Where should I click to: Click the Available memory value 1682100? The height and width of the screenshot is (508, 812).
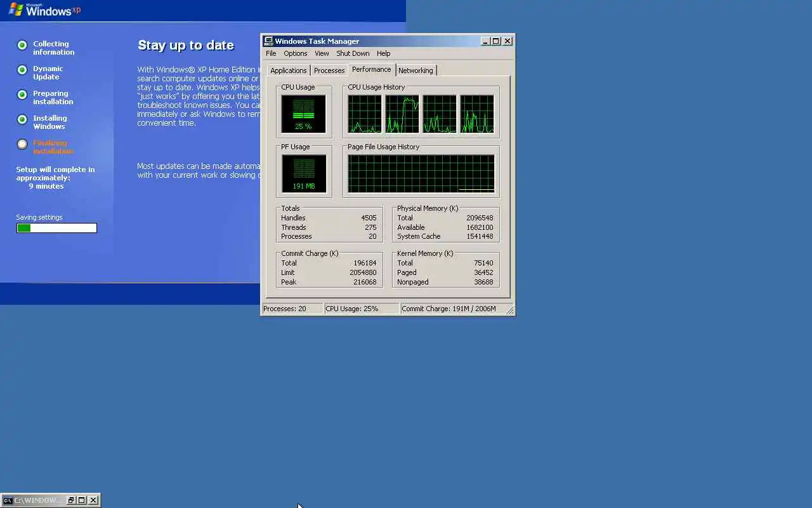[480, 227]
